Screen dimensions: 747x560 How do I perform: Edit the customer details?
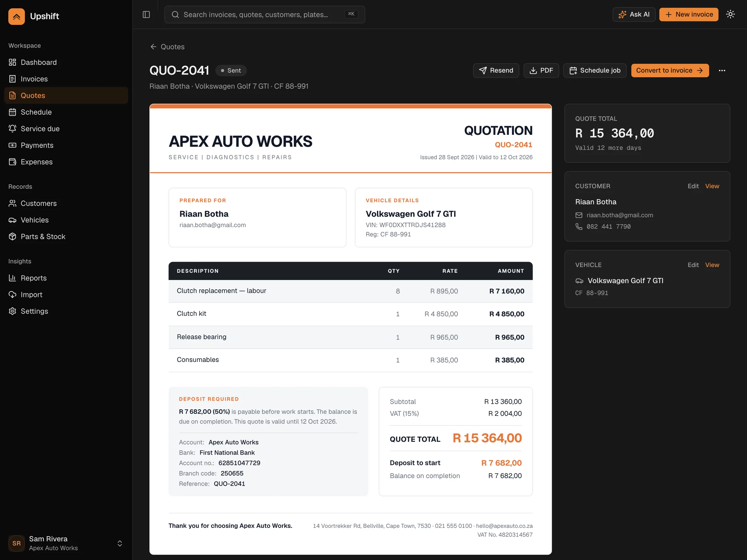(x=693, y=186)
